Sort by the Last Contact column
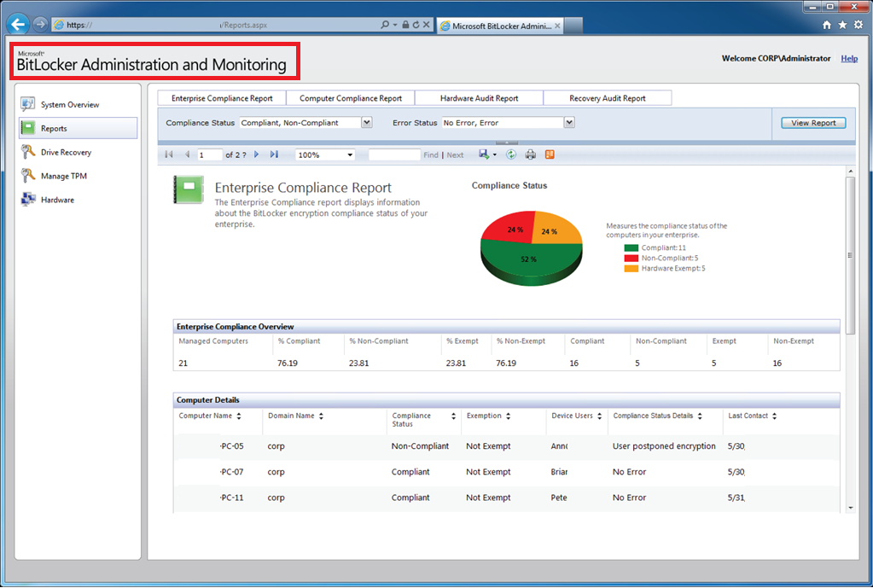 [775, 416]
